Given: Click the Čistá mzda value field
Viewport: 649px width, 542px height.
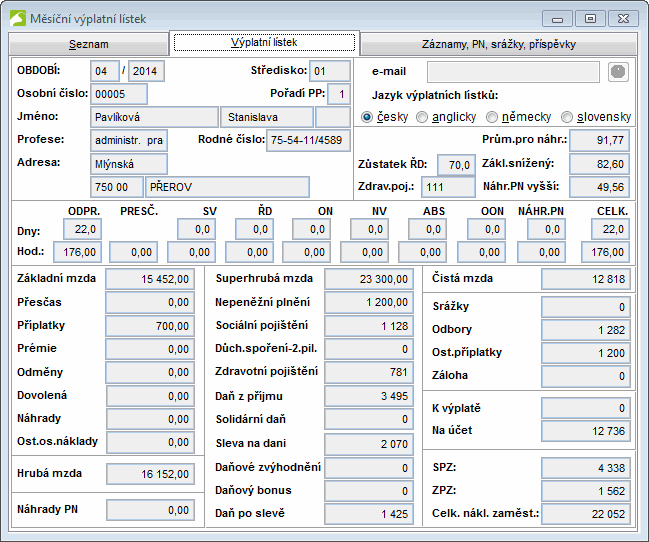Looking at the screenshot, I should (x=585, y=278).
